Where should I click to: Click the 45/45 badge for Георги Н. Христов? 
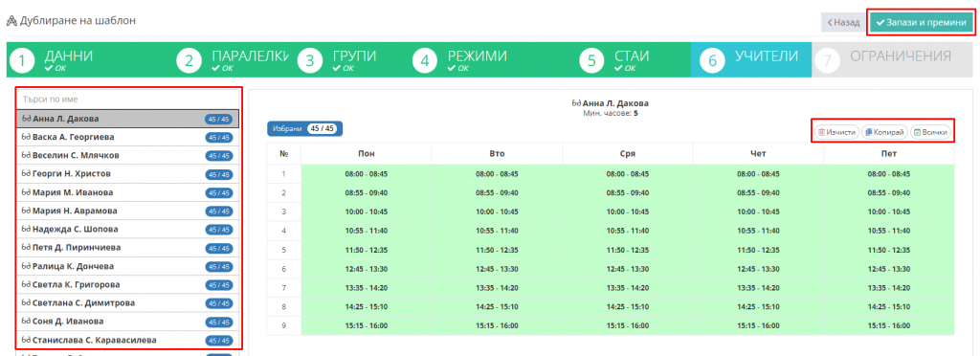(219, 174)
